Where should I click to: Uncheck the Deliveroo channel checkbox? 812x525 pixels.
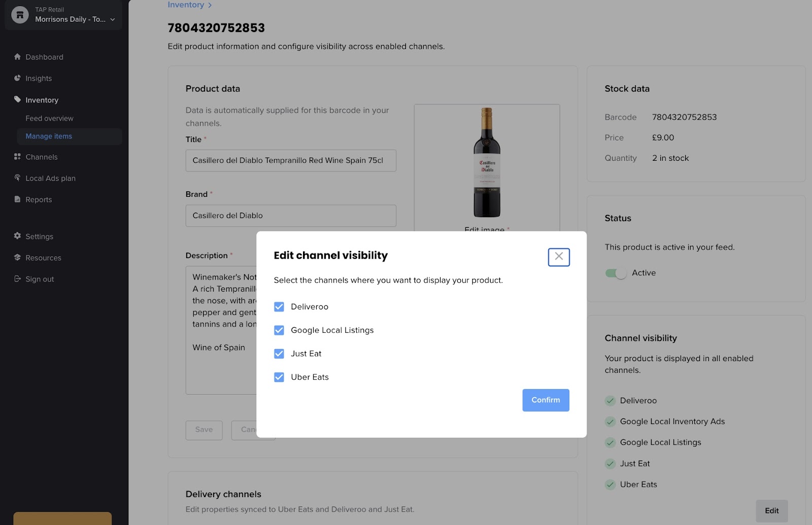(x=279, y=307)
